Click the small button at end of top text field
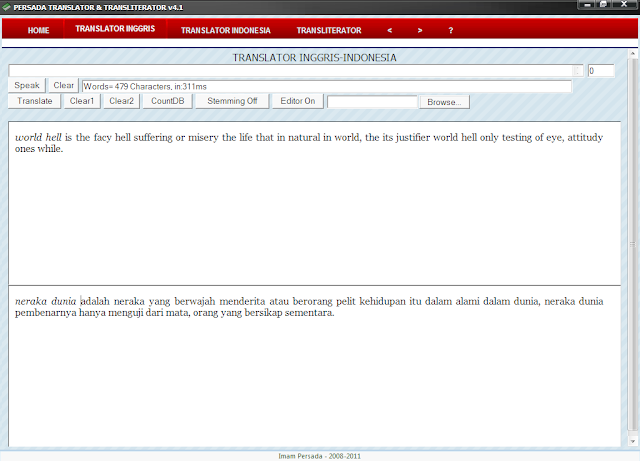 (x=578, y=71)
